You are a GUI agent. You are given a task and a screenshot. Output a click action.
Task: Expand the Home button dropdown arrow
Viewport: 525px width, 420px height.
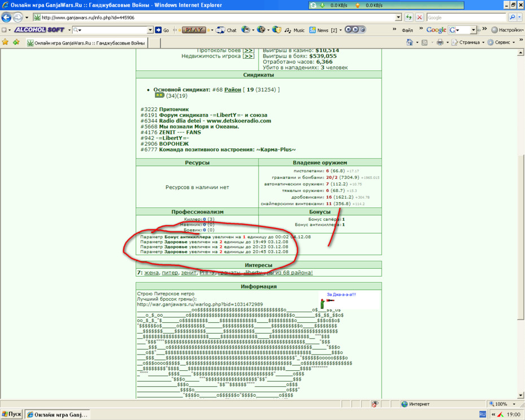417,42
